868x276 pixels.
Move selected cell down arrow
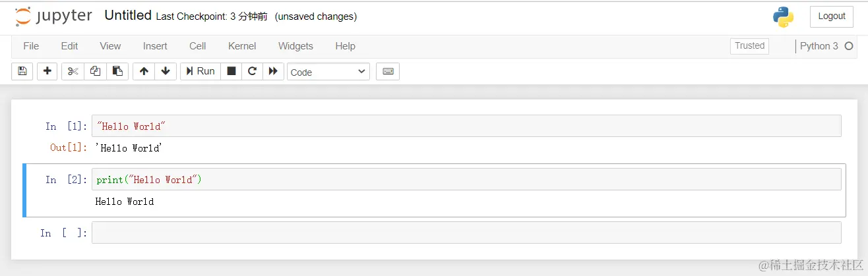[165, 71]
